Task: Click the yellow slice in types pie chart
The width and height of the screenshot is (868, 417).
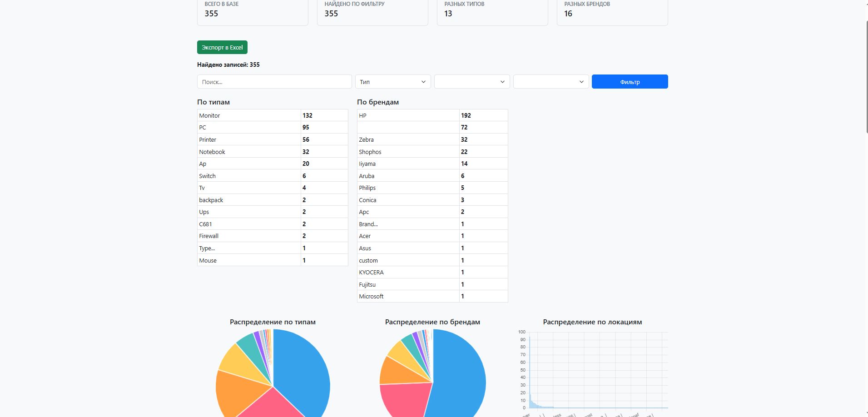Action: tap(238, 359)
